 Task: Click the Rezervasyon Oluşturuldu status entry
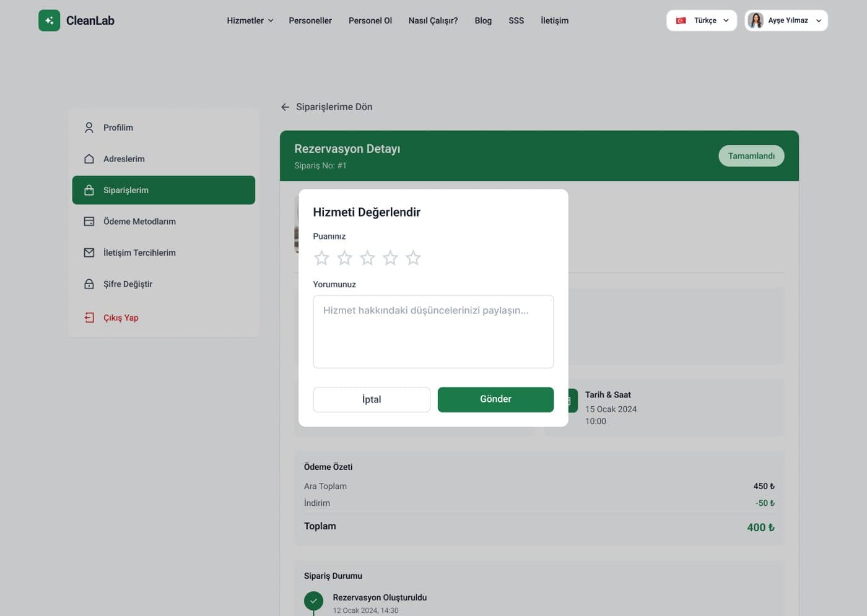click(x=380, y=598)
